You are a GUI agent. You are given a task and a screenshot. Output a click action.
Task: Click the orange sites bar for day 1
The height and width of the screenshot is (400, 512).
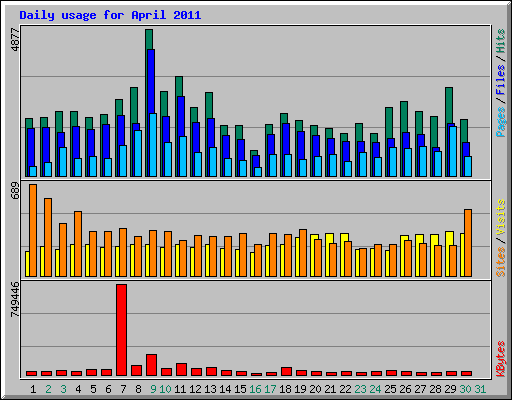tap(33, 230)
